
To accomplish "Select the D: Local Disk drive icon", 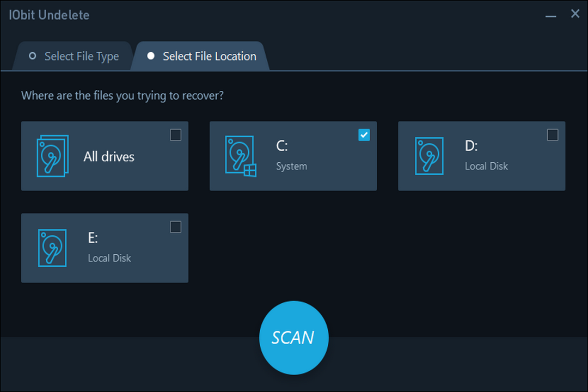I will 430,156.
